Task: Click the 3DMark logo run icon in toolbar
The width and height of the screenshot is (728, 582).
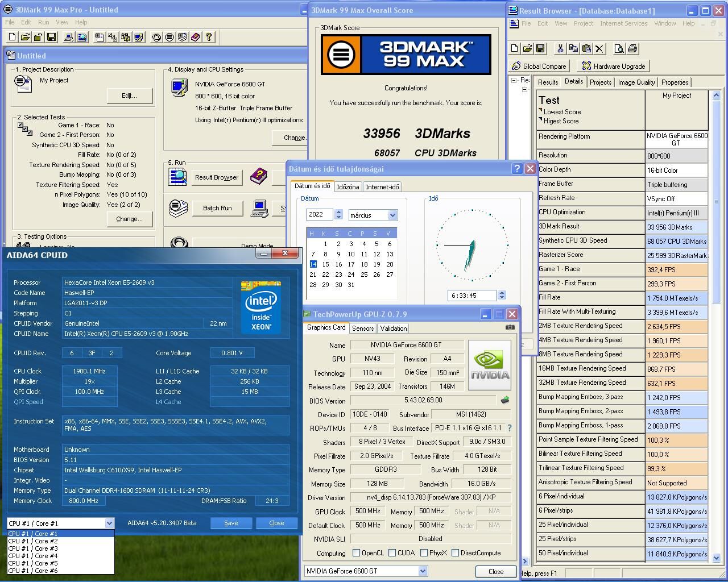Action: pos(169,37)
